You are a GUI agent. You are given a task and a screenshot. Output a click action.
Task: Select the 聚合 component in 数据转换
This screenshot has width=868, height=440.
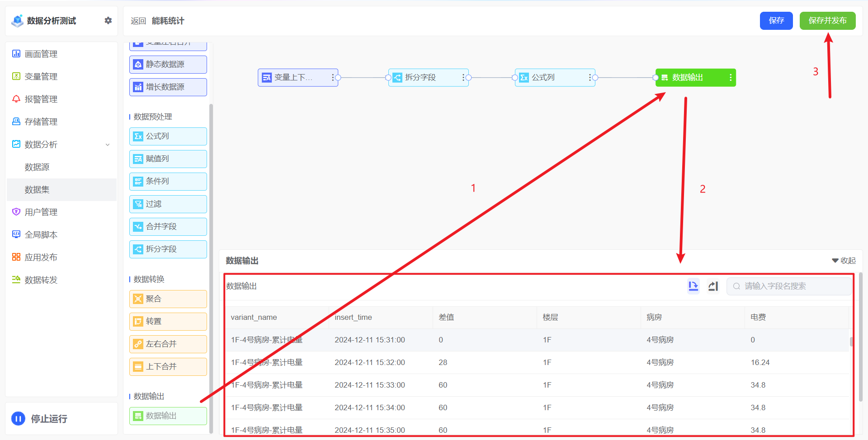click(168, 299)
